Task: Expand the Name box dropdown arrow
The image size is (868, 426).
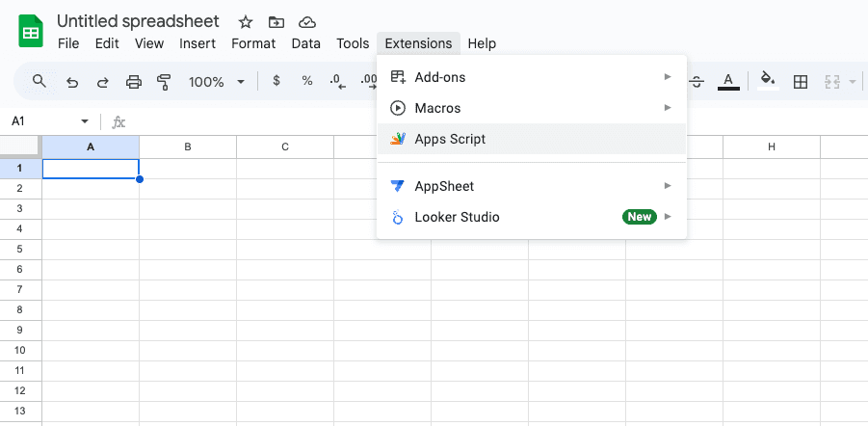Action: tap(85, 121)
